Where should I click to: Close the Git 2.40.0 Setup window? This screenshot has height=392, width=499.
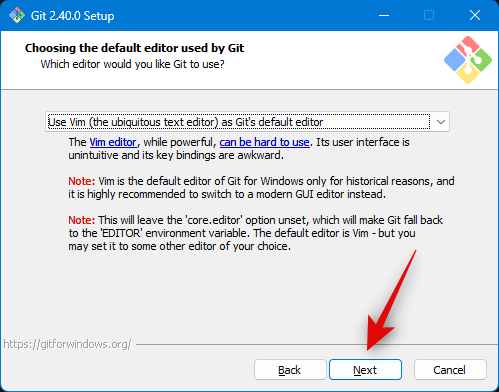475,15
